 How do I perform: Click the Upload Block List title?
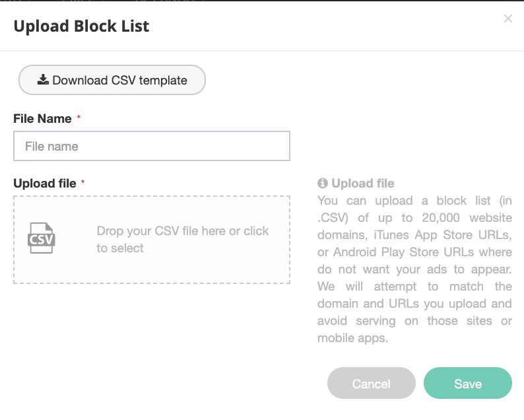(x=82, y=26)
